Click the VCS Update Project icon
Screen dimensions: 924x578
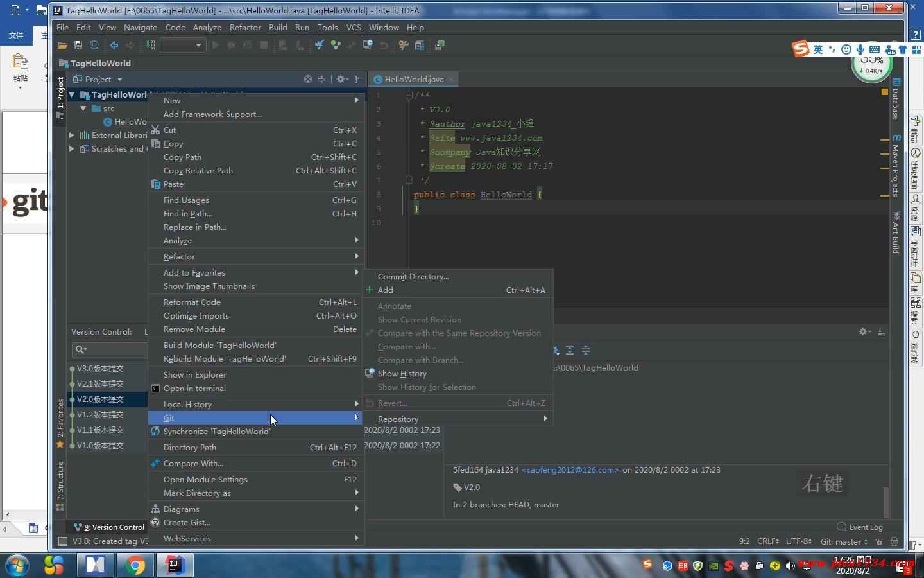(319, 45)
